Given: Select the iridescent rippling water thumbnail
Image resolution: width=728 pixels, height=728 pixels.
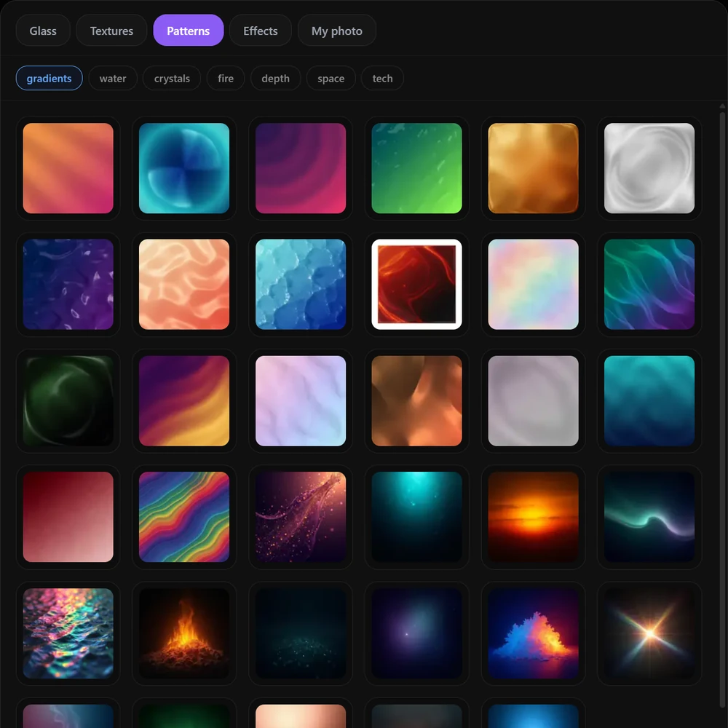Looking at the screenshot, I should [68, 633].
